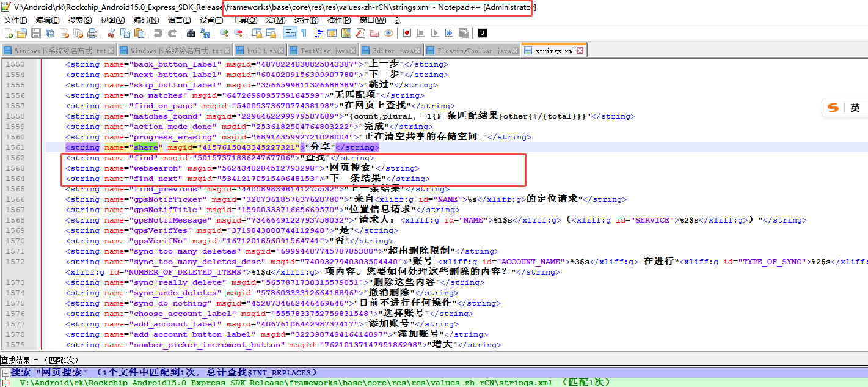The image size is (868, 387).
Task: Click the "网页搜索" text in the websearch line
Action: tap(351, 168)
